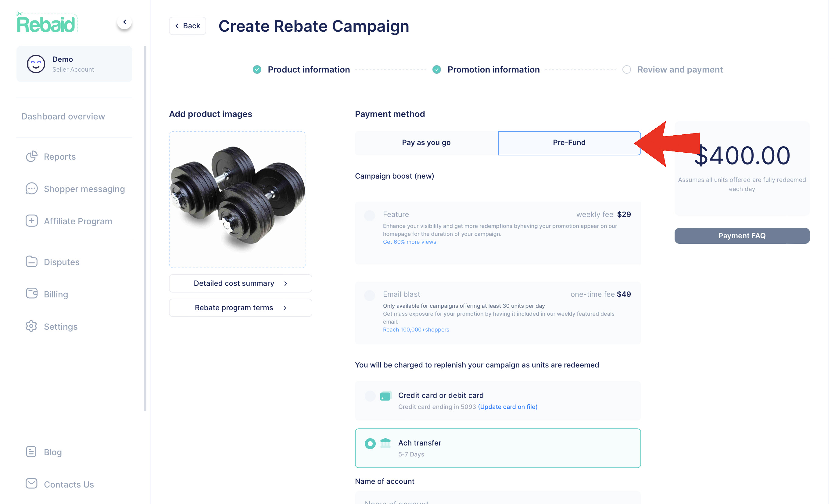This screenshot has height=504, width=835.
Task: Open the Payment FAQ button
Action: [741, 236]
